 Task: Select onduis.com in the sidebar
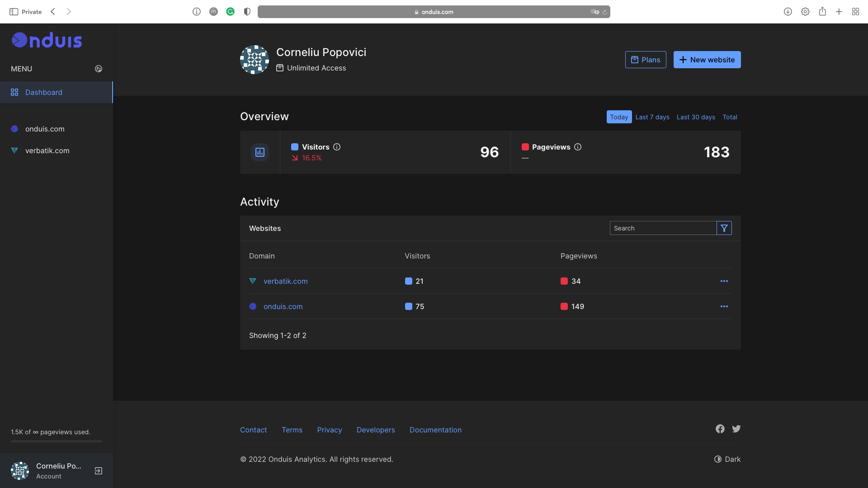45,129
